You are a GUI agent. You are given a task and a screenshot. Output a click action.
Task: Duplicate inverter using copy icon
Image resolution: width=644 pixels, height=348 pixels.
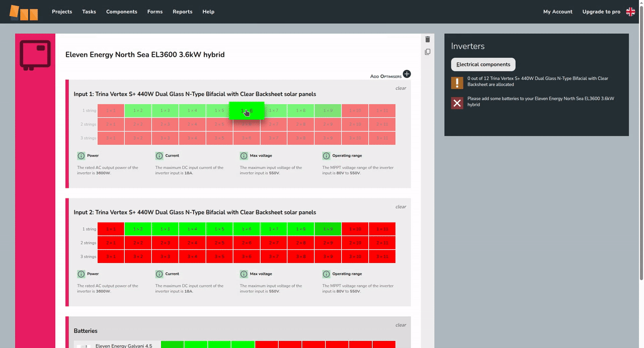[x=428, y=52]
